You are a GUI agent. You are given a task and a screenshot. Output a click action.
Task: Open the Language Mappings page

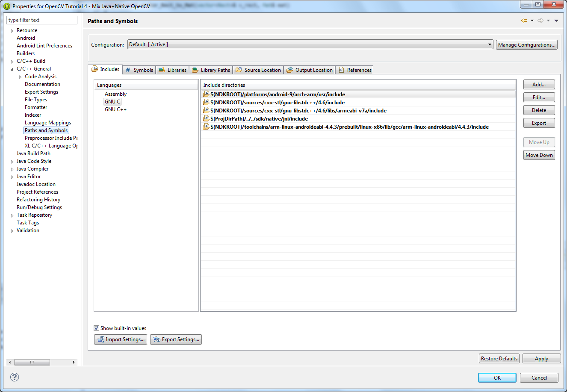pyautogui.click(x=48, y=123)
